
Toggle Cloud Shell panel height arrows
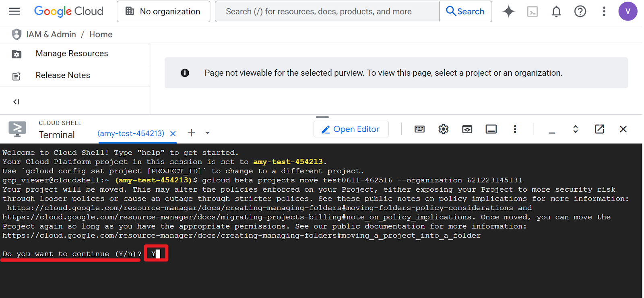coord(576,129)
